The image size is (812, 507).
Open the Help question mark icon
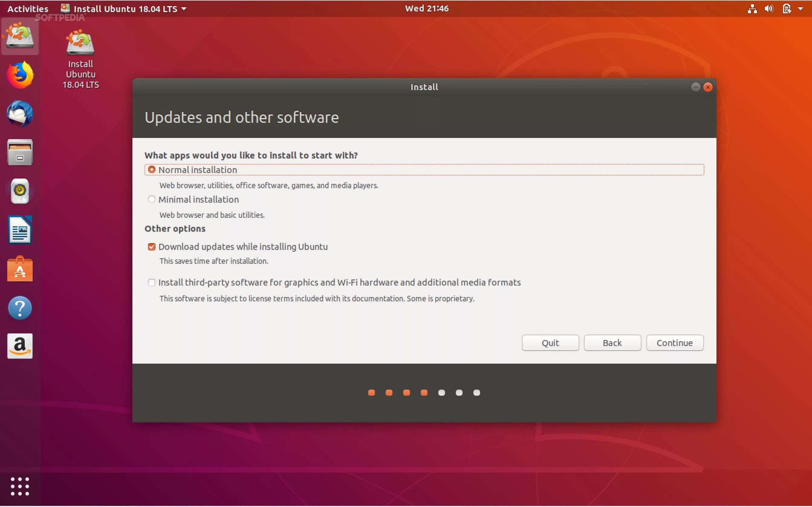click(20, 308)
